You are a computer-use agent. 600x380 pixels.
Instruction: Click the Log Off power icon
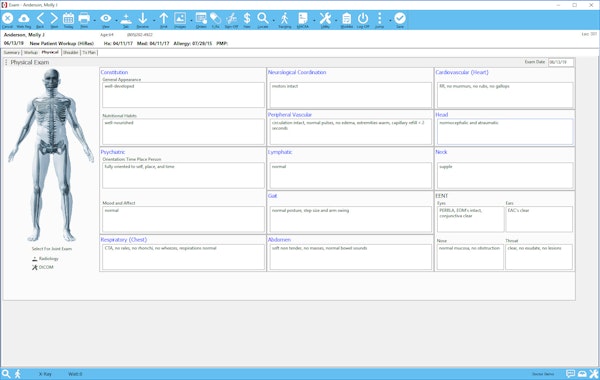[363, 18]
